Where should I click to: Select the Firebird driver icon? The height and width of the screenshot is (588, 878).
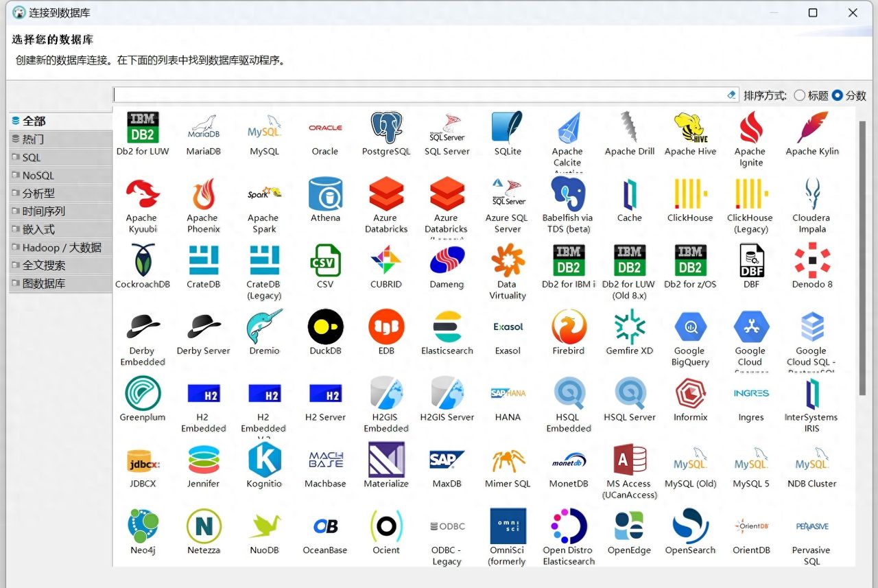coord(569,327)
